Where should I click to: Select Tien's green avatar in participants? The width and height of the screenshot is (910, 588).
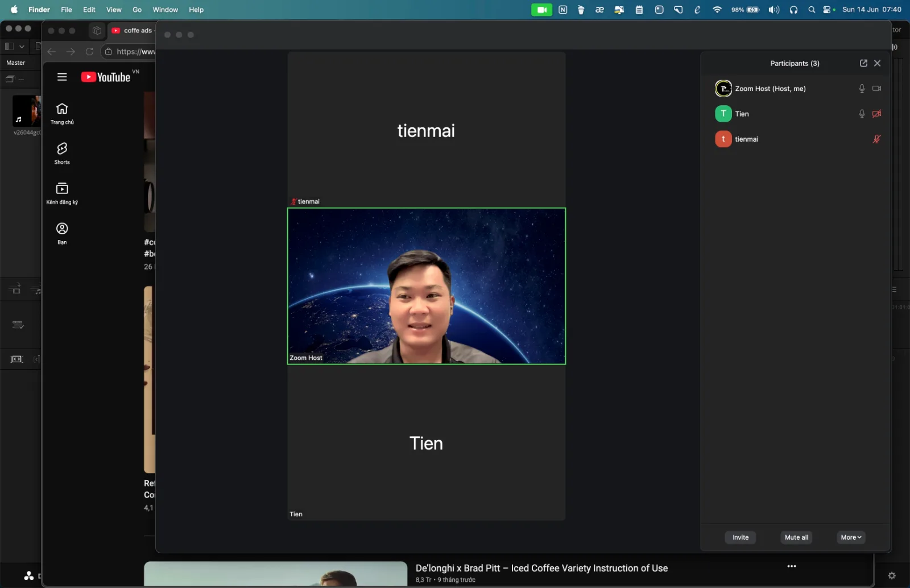[x=723, y=114]
